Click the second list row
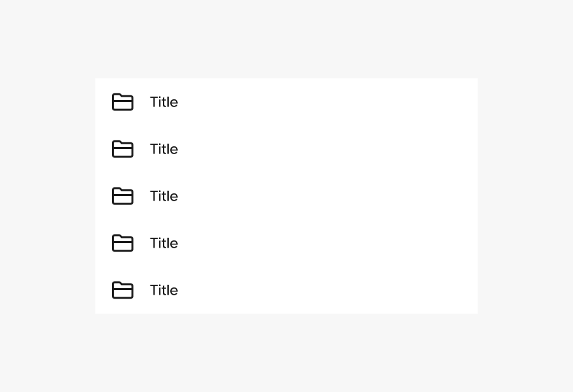573x392 pixels. pos(286,149)
